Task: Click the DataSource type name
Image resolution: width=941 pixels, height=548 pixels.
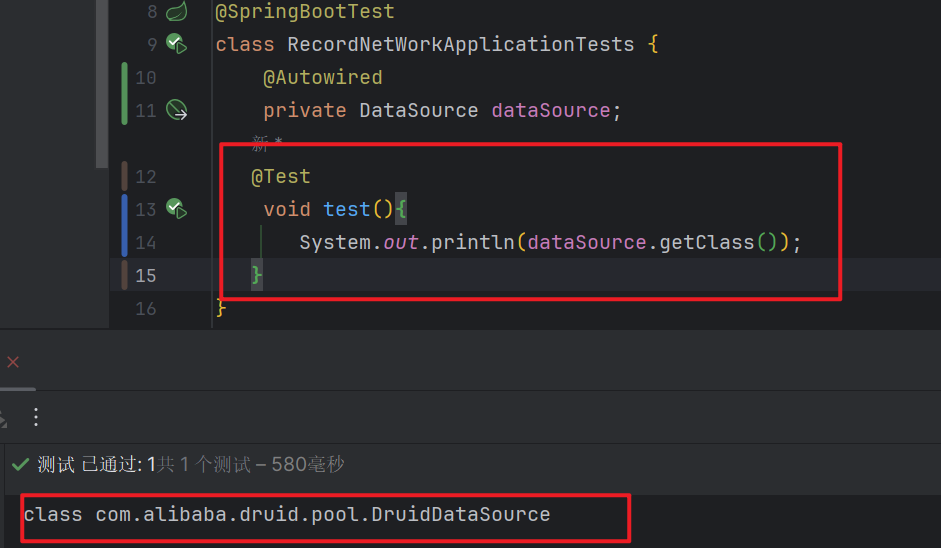Action: click(419, 110)
